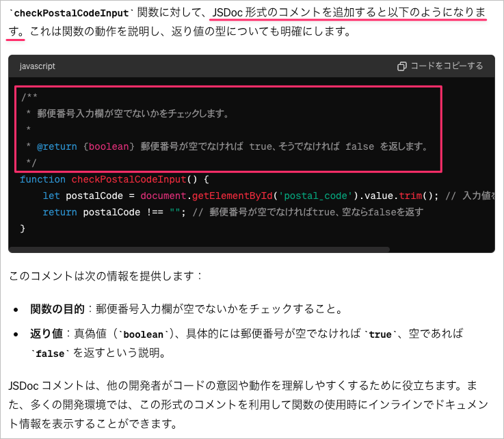Click the function checkPostalCodeInput() line
The height and width of the screenshot is (439, 504).
coord(114,179)
